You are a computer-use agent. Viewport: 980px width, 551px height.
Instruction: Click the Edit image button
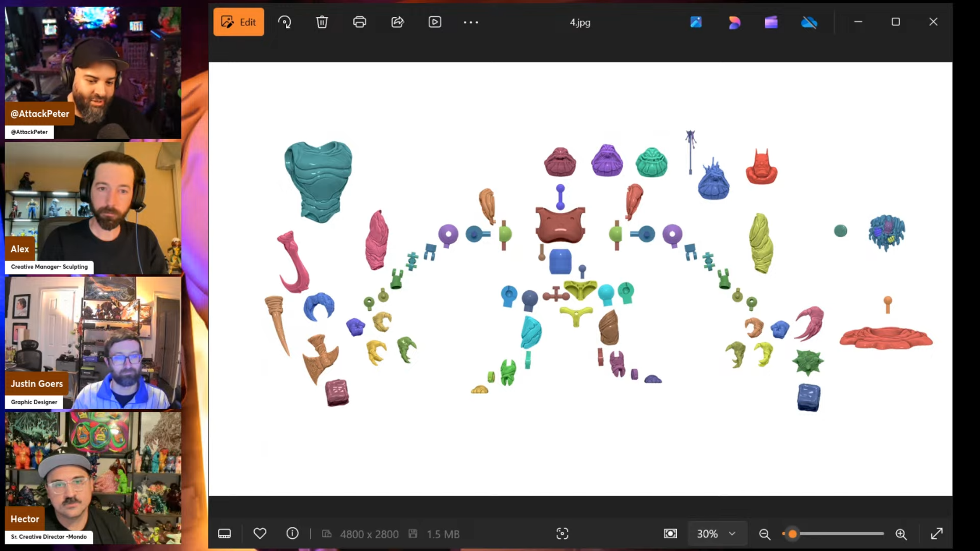point(238,22)
